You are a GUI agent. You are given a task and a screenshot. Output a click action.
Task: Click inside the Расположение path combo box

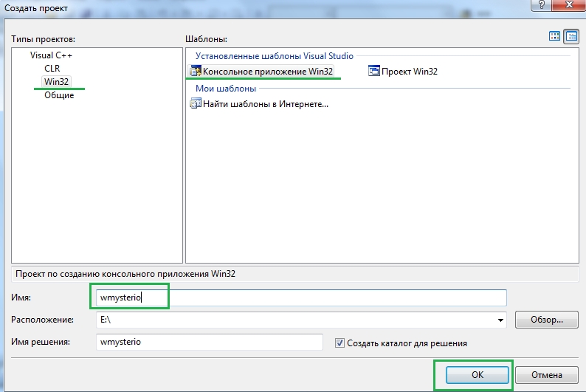tap(295, 320)
